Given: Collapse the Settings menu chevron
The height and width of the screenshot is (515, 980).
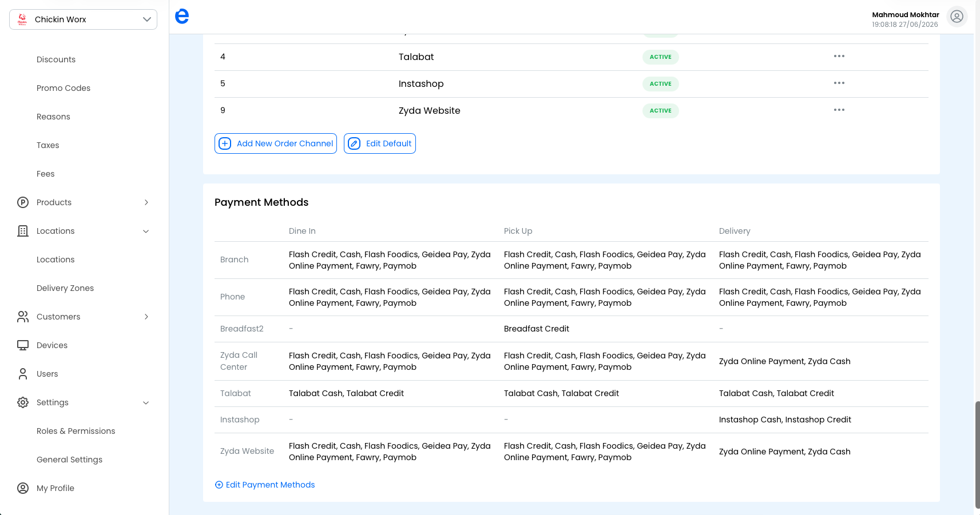Looking at the screenshot, I should [146, 402].
